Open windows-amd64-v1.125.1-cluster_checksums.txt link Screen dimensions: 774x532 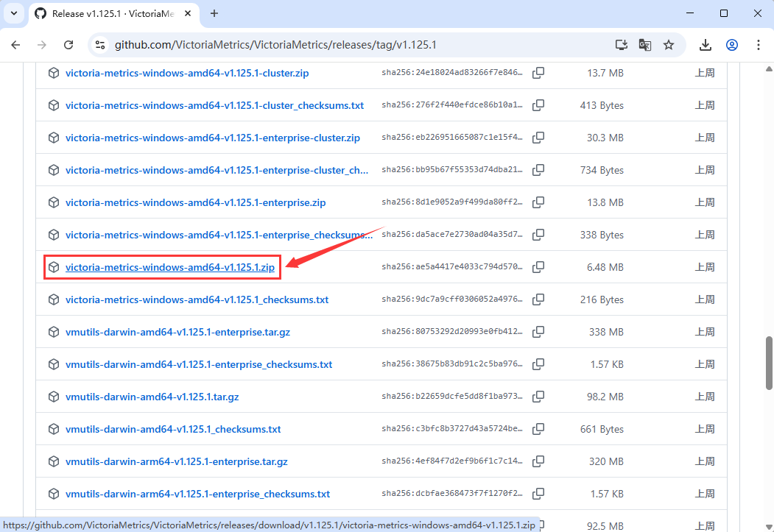[x=215, y=105]
